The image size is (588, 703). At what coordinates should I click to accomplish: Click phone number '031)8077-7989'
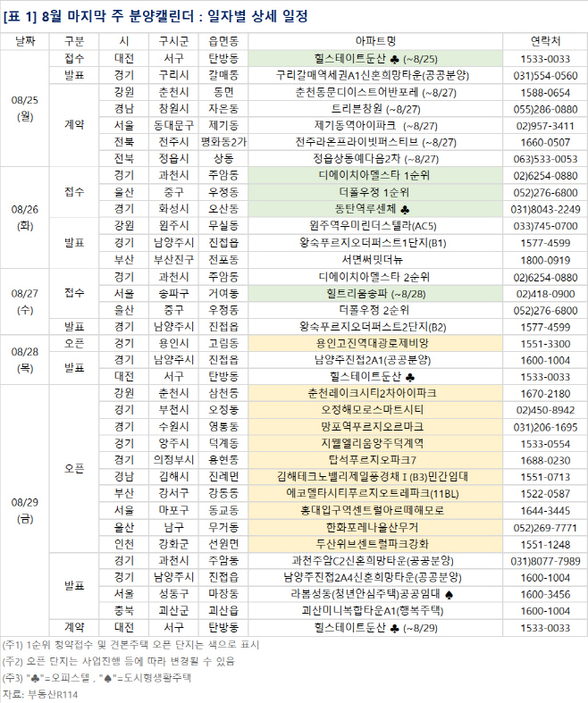(545, 561)
